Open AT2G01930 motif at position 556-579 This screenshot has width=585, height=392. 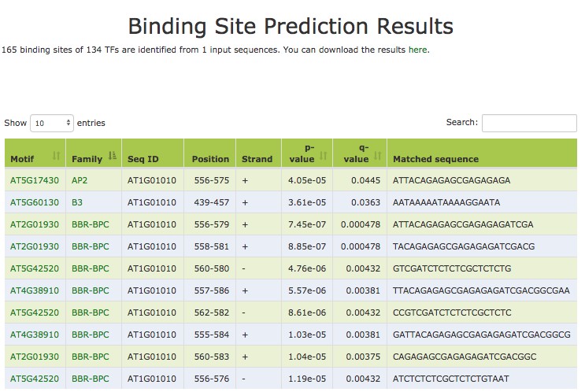point(35,224)
